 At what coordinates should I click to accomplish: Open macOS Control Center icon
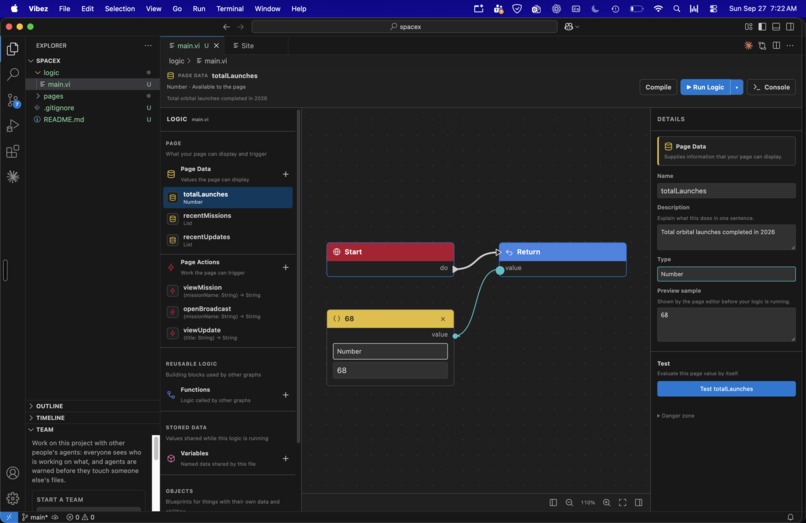pos(713,9)
